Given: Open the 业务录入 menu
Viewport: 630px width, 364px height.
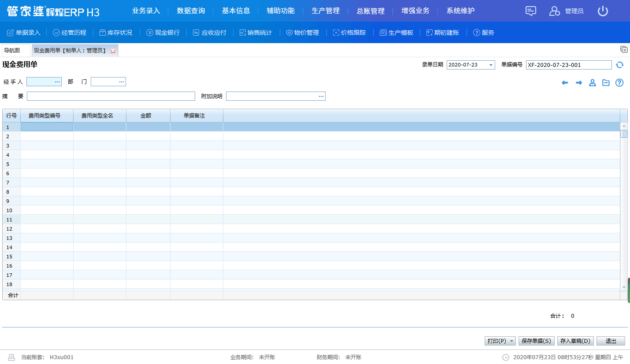Looking at the screenshot, I should [x=146, y=11].
